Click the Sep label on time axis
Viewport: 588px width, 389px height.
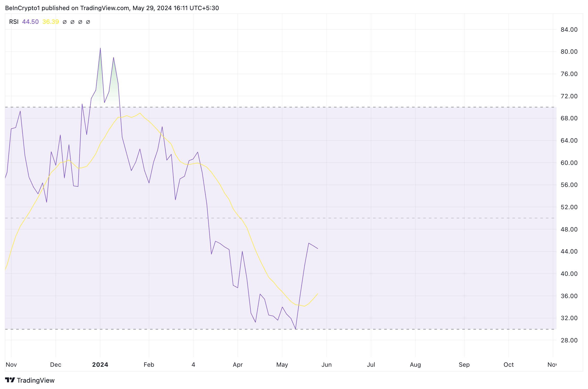click(464, 365)
